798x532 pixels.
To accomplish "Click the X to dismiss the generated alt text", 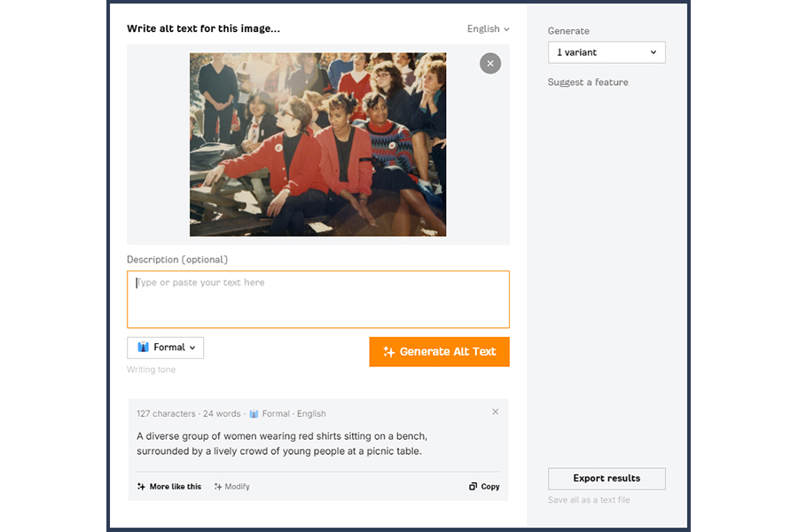I will point(495,411).
